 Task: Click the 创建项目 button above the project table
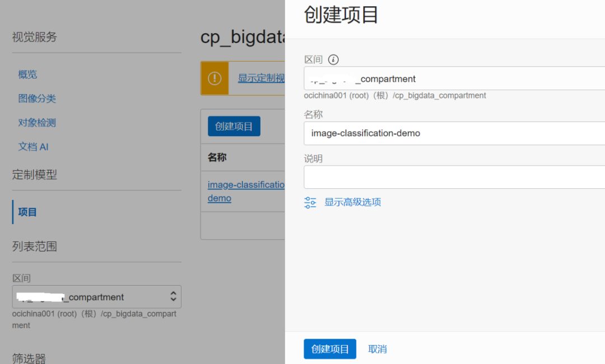pyautogui.click(x=234, y=126)
